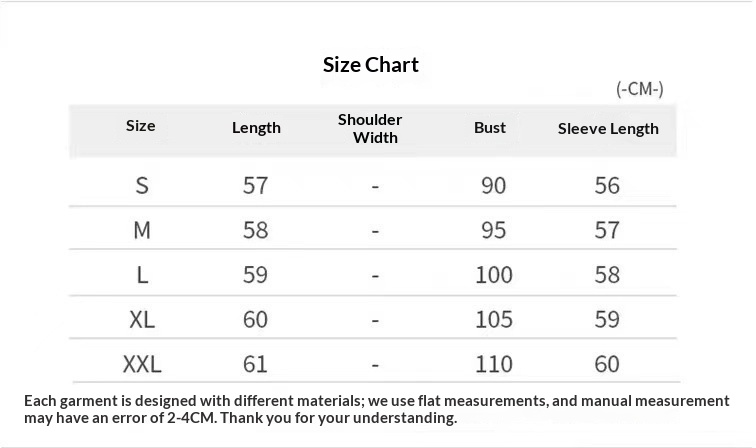The width and height of the screenshot is (756, 448).
Task: Select the bust value 95
Action: coord(493,230)
